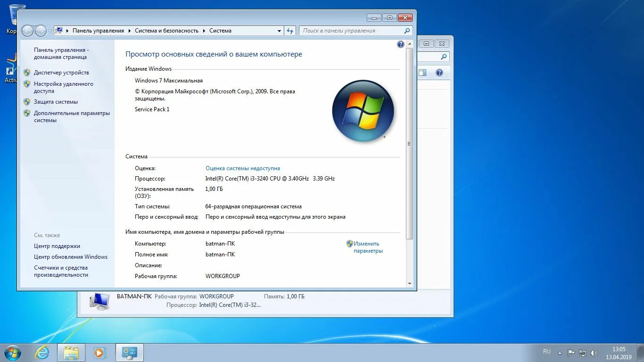Open Центр поддержки link
The width and height of the screenshot is (644, 362).
coord(57,246)
